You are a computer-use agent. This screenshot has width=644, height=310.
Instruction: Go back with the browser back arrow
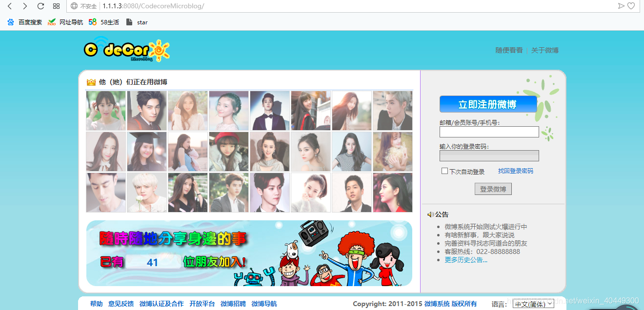(x=10, y=6)
